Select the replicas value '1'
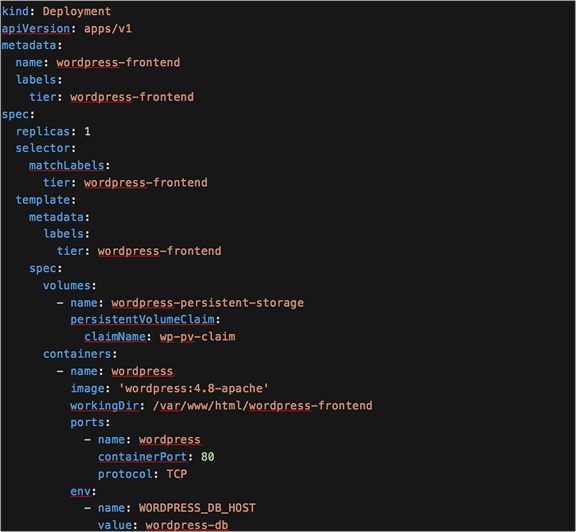Screen dimensions: 576x532 click(x=87, y=132)
